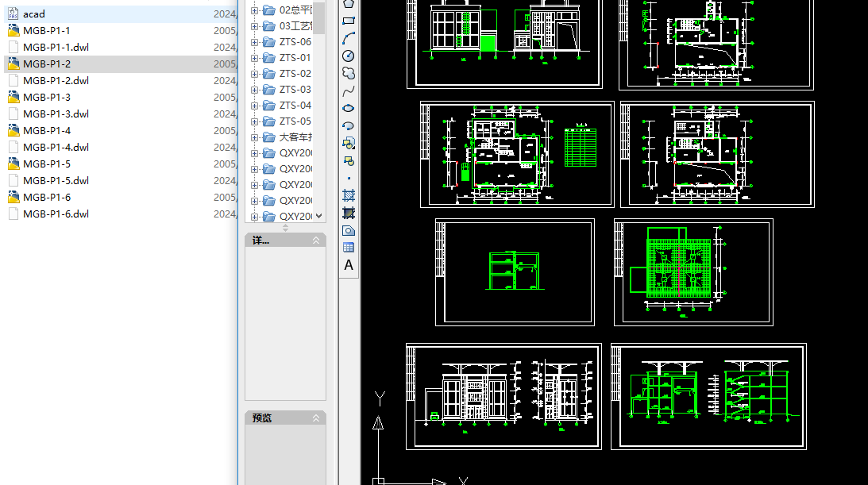
Task: Click the sheet with green stair section drawings
Action: click(x=708, y=397)
